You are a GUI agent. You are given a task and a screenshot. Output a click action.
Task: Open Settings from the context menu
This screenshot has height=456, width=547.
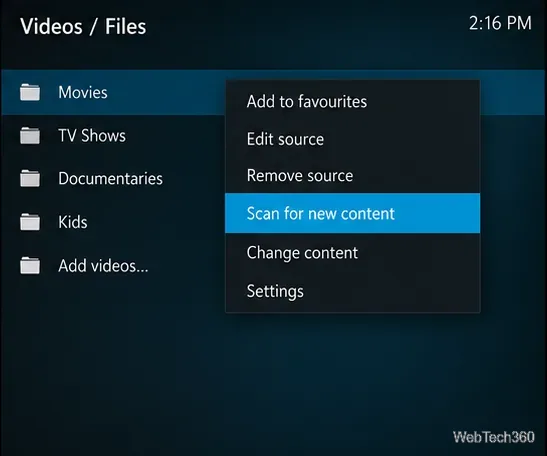click(352, 291)
